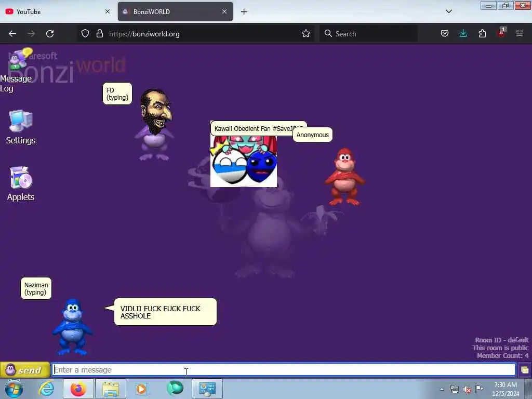Click the browser Search box

(368, 34)
